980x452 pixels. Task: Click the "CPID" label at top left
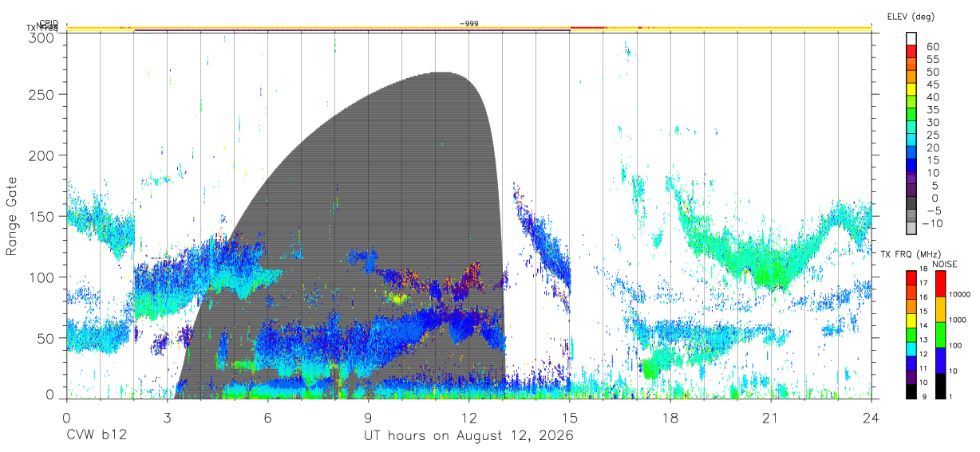[48, 23]
